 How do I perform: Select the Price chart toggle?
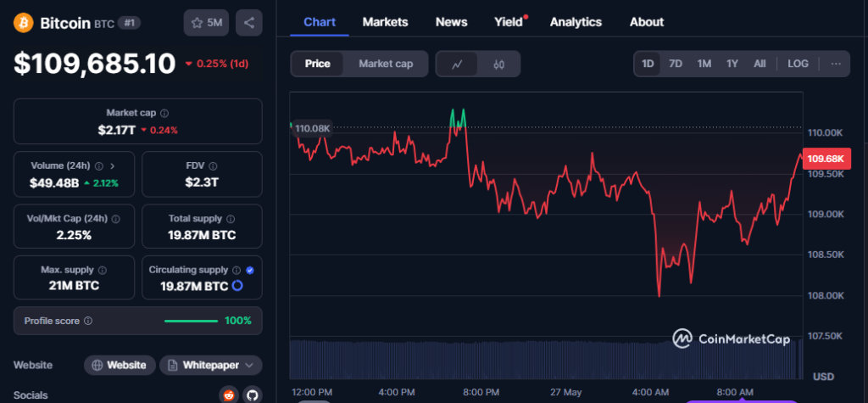318,64
